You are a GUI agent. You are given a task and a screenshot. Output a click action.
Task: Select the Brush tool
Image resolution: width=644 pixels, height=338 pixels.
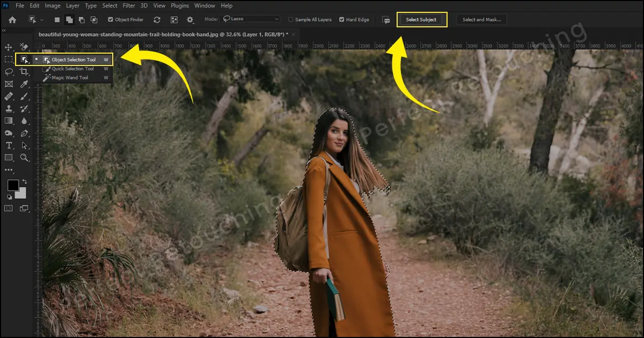tap(24, 97)
